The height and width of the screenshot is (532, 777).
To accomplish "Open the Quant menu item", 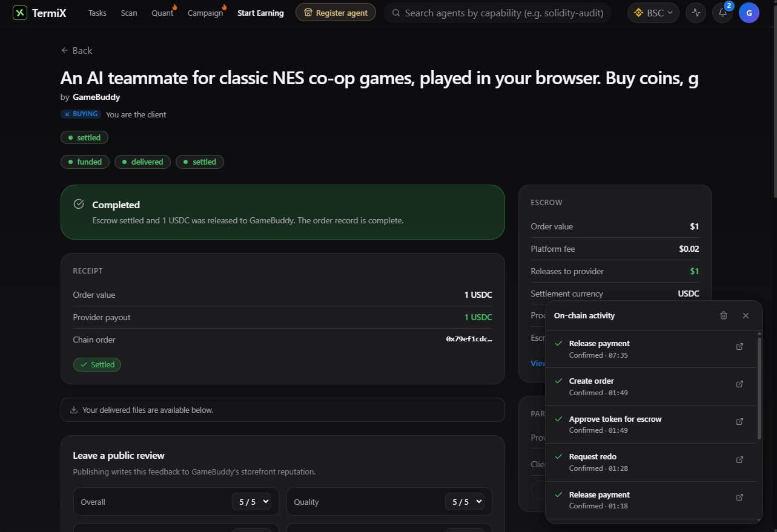I will tap(162, 13).
